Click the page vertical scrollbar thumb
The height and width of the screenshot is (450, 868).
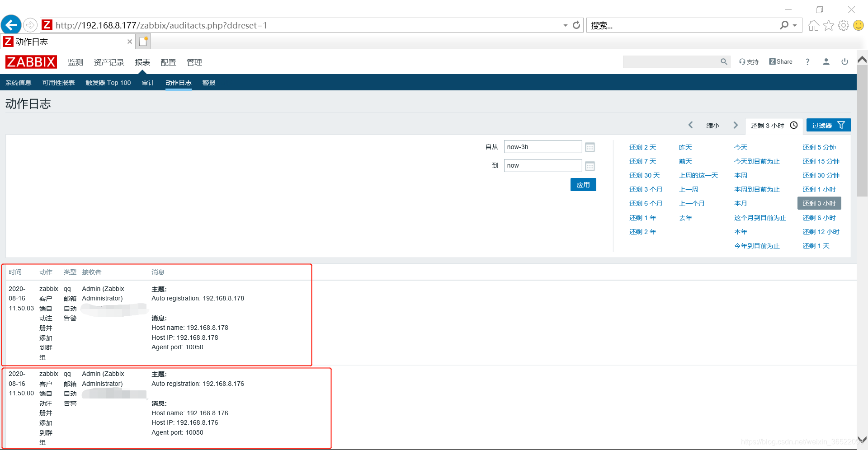[x=862, y=131]
